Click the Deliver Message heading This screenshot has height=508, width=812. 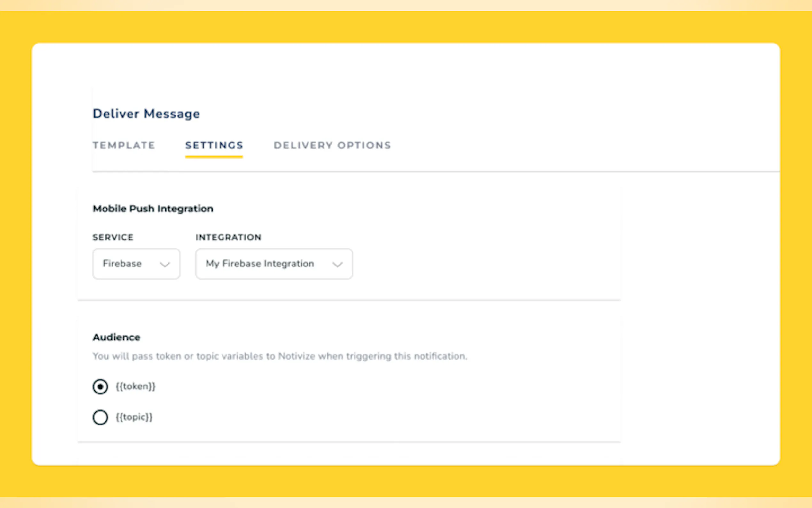tap(146, 114)
